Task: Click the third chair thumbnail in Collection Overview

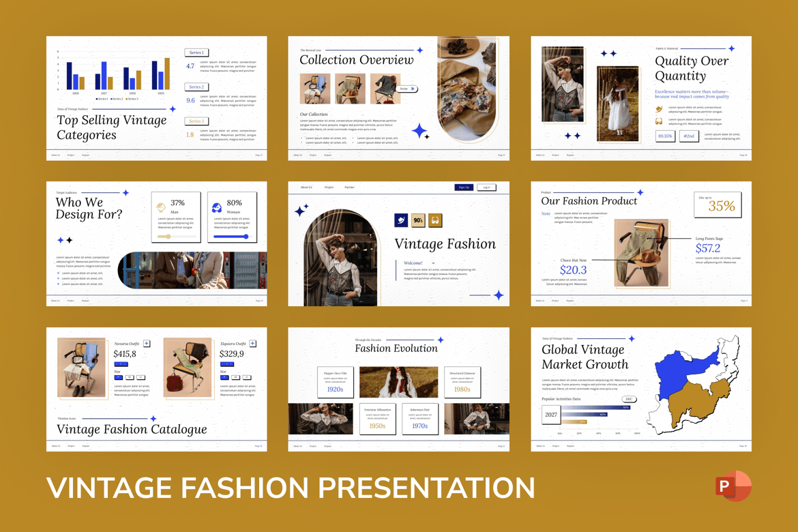Action: (x=385, y=89)
